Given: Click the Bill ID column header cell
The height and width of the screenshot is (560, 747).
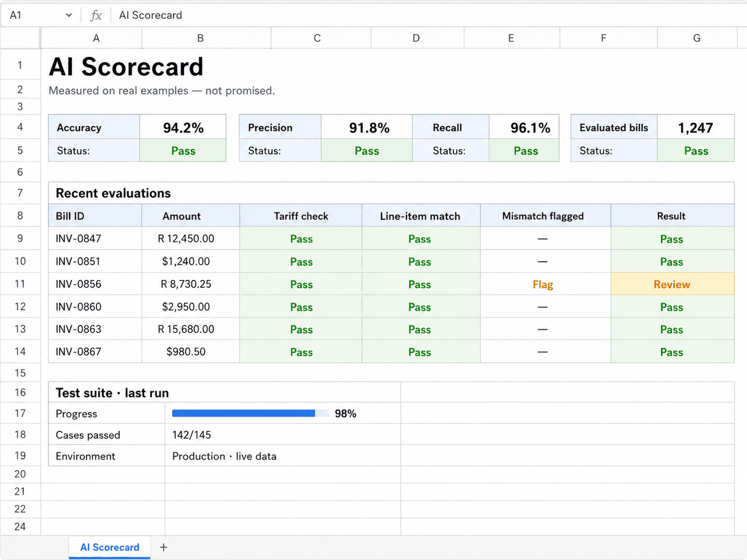Looking at the screenshot, I should tap(95, 216).
